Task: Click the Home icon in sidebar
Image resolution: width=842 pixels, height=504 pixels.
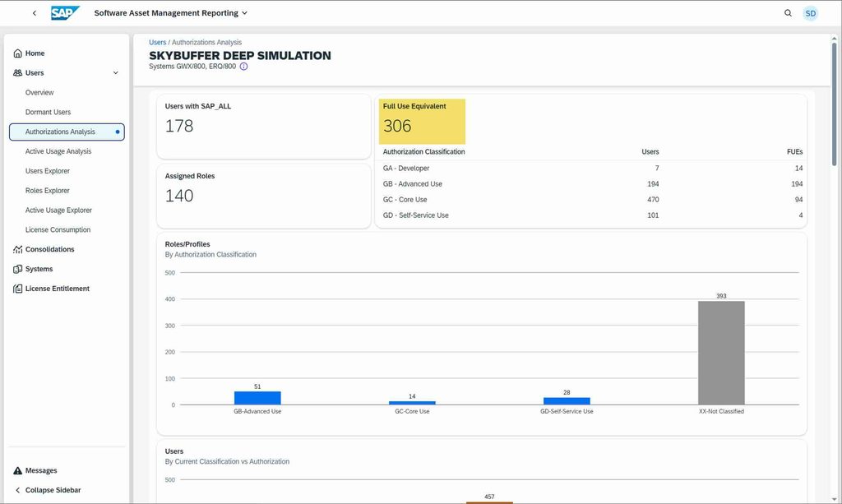Action: point(18,53)
